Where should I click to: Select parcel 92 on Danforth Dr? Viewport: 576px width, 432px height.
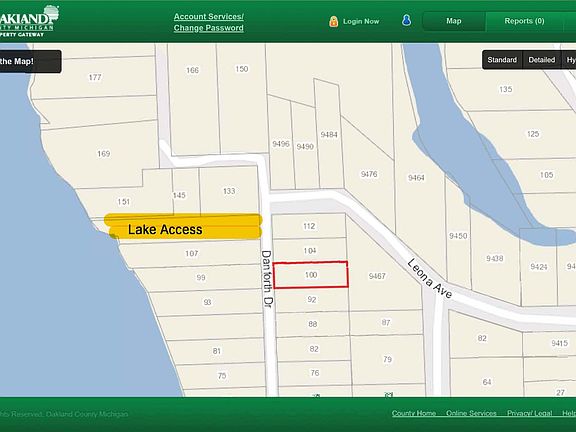312,299
